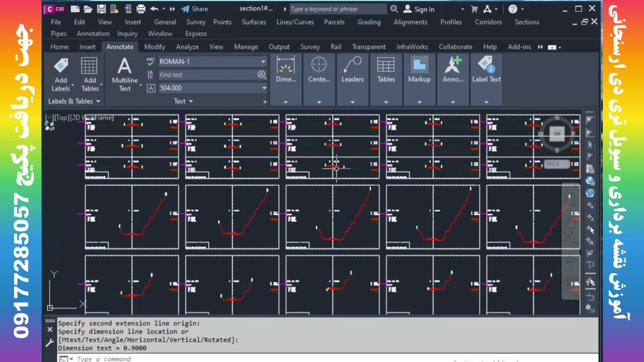Click the ViewCube TOP face

(x=557, y=134)
